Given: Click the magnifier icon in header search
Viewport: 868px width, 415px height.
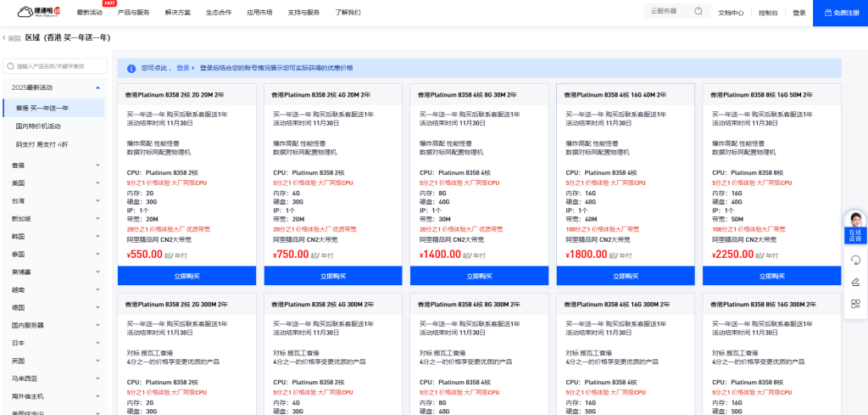Looking at the screenshot, I should point(698,11).
